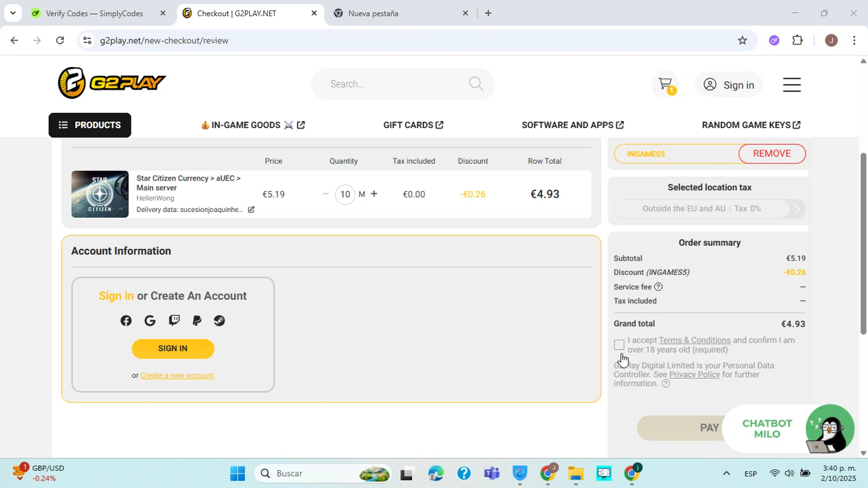The image size is (868, 488).
Task: Open File Explorer from taskbar
Action: [575, 474]
